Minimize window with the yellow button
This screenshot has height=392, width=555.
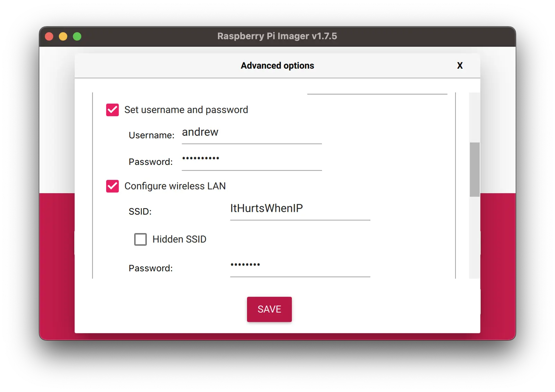[63, 36]
